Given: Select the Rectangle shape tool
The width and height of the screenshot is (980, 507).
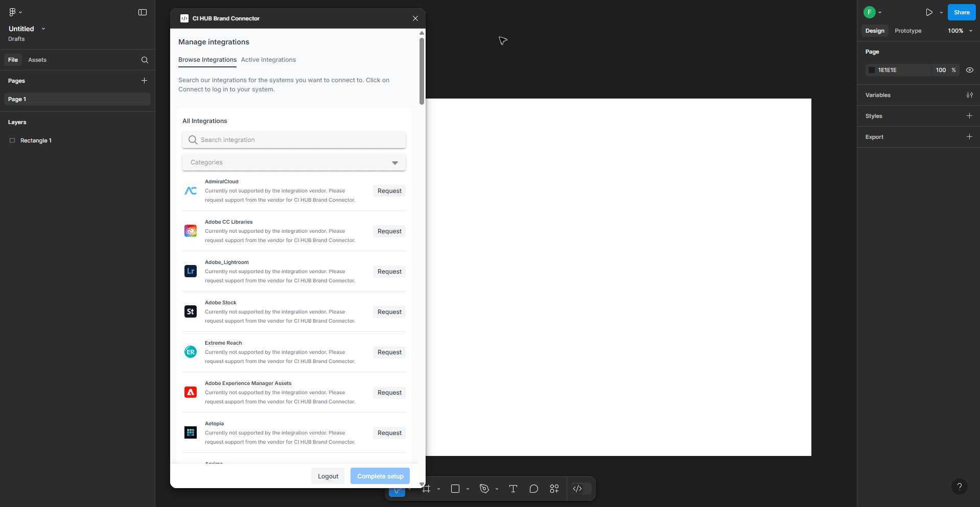Looking at the screenshot, I should pos(455,489).
